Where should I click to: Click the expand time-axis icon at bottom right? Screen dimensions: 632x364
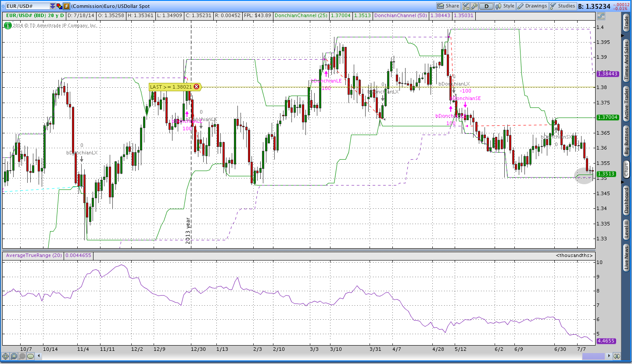[x=617, y=357]
